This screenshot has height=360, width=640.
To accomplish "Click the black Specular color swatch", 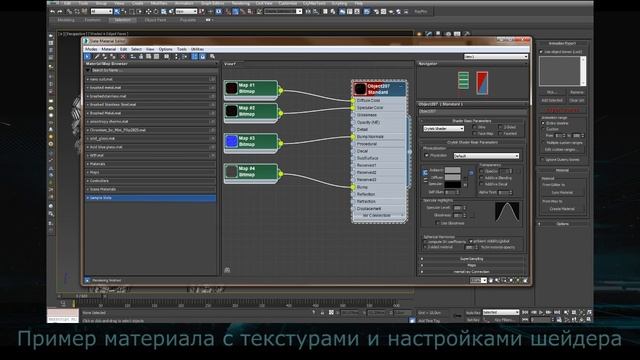I will point(452,184).
